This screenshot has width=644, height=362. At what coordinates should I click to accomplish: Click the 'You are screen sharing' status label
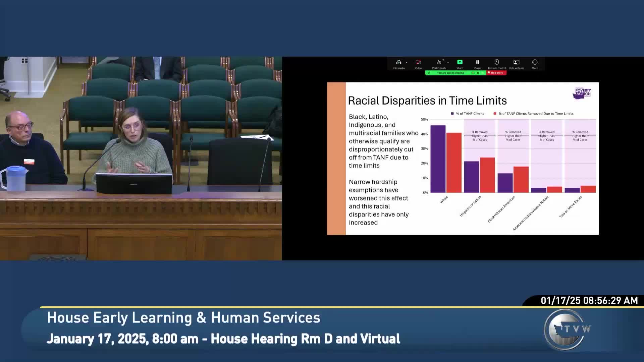coord(450,73)
